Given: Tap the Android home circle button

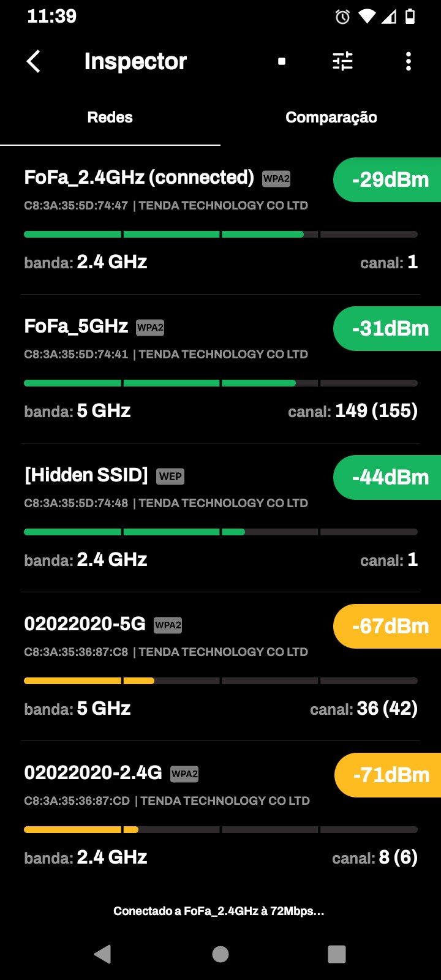Looking at the screenshot, I should click(221, 954).
